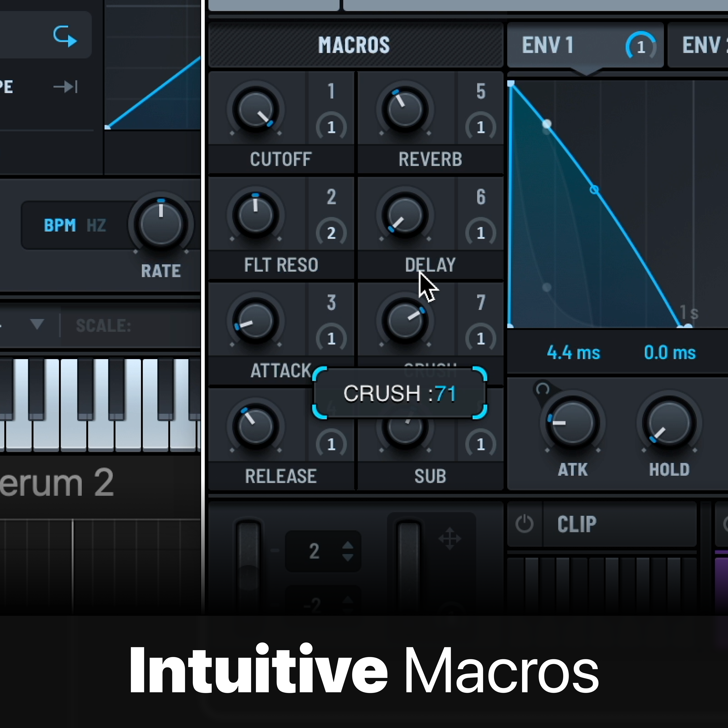This screenshot has width=728, height=728.
Task: Click the CUTOFF macro label
Action: tap(281, 159)
